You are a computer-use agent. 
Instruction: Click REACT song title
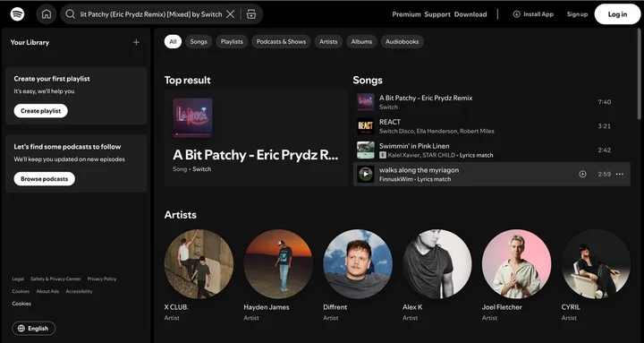390,122
